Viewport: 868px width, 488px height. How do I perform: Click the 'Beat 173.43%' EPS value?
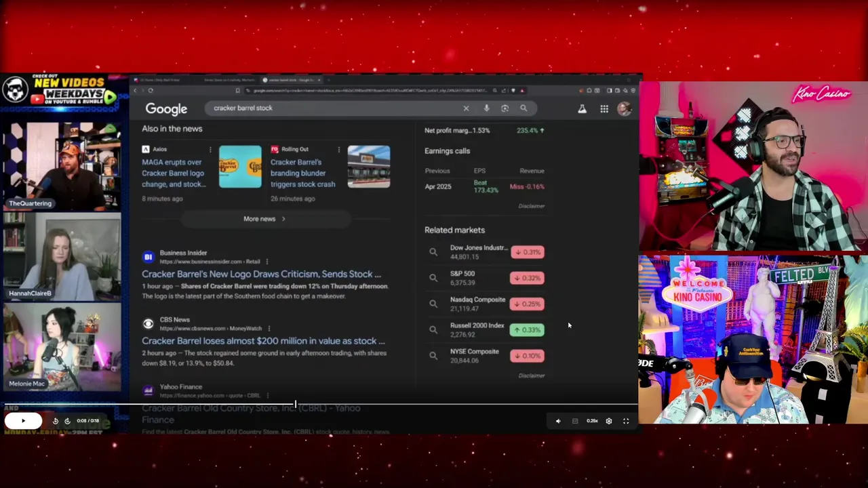486,186
